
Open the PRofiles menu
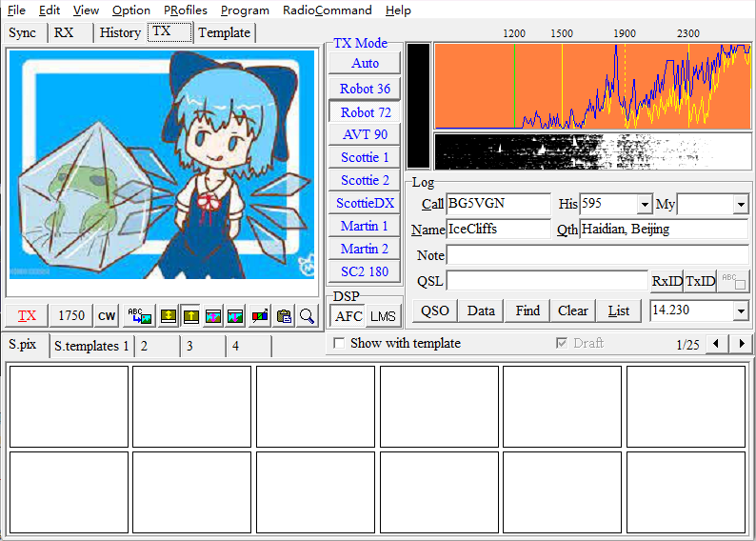tap(185, 10)
